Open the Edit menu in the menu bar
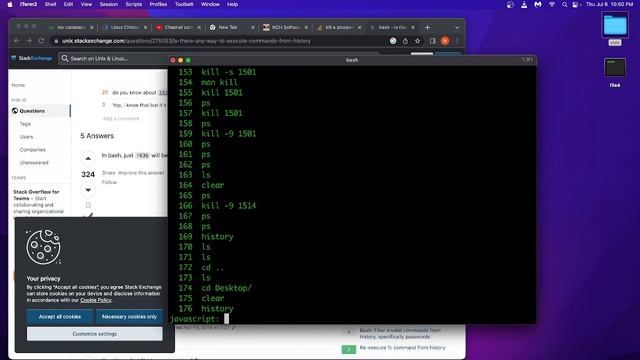Screen dimensions: 640x360 (x=68, y=4)
